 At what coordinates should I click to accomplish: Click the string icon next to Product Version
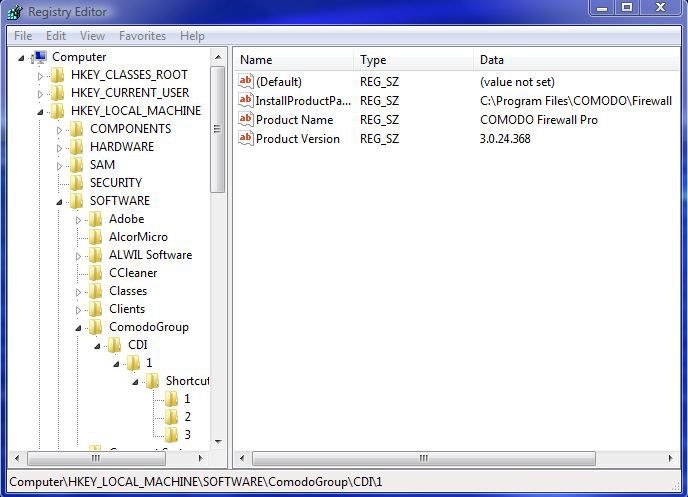coord(246,138)
